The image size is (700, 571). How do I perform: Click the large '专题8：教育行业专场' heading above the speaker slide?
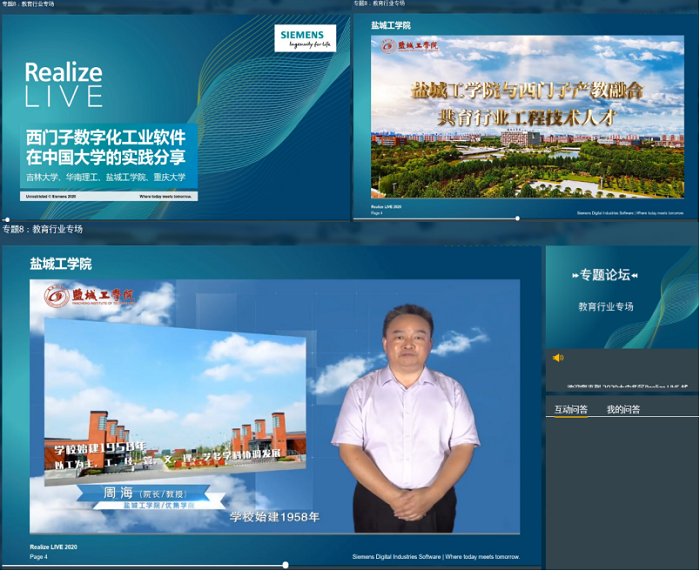coord(42,229)
